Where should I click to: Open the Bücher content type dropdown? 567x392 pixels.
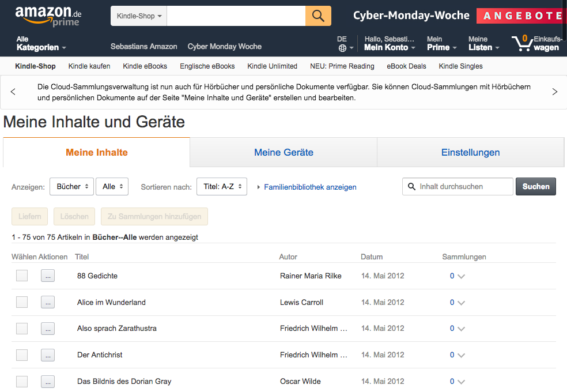click(x=71, y=187)
